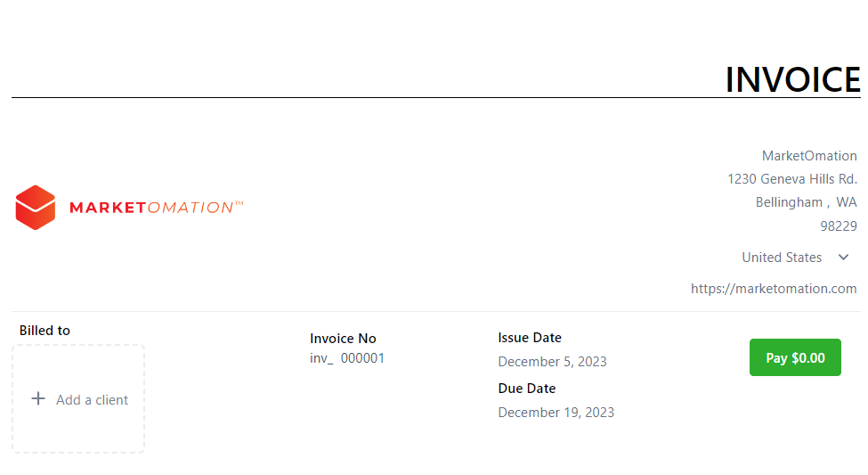868x475 pixels.
Task: Edit the WA state field
Action: click(847, 202)
